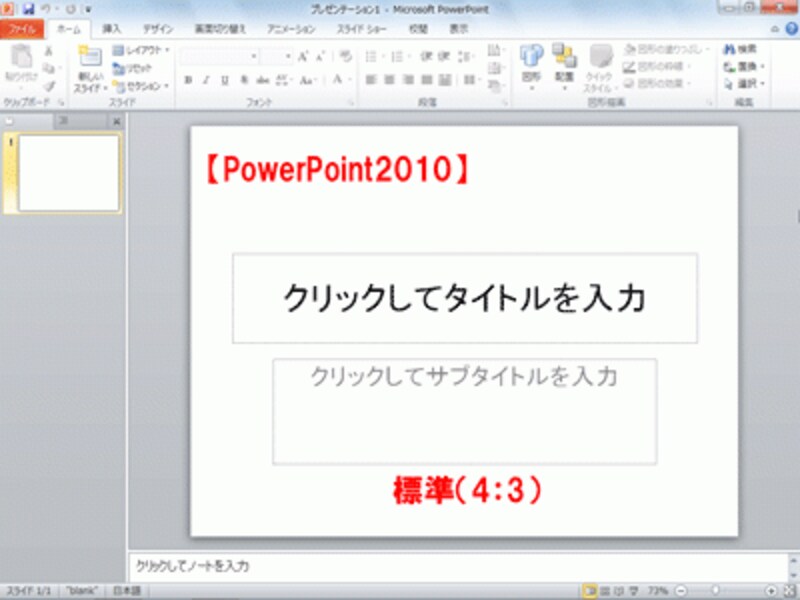Click the 置換 (Replace) button
The width and height of the screenshot is (800, 600).
[x=744, y=66]
